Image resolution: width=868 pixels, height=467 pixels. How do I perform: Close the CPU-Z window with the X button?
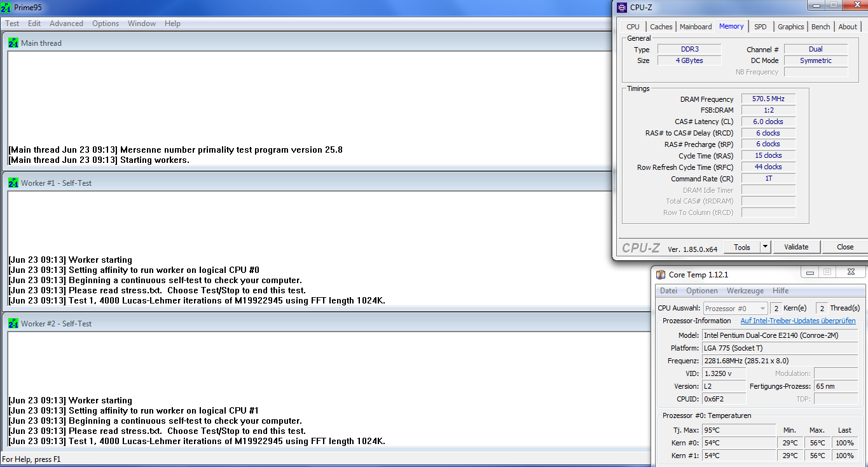click(855, 6)
